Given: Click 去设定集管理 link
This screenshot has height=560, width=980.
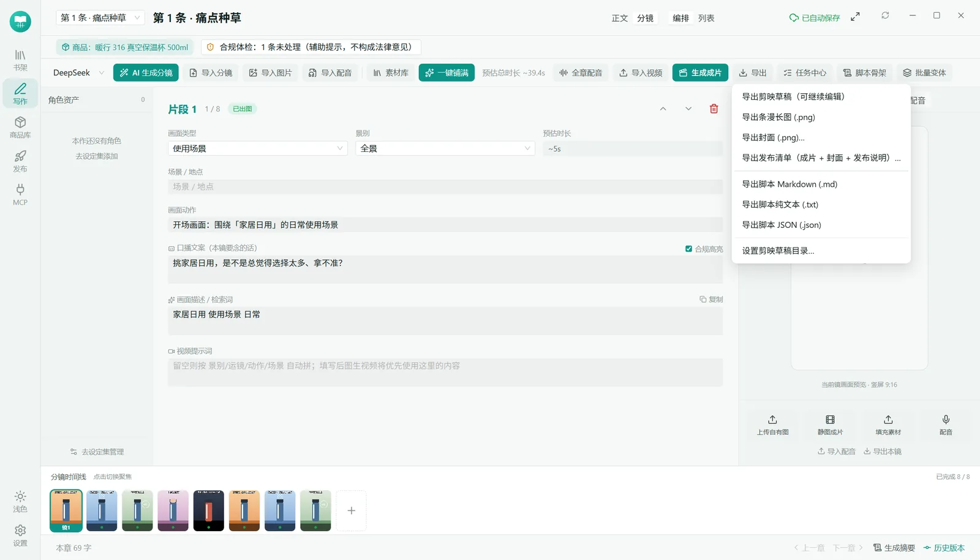Looking at the screenshot, I should point(97,452).
